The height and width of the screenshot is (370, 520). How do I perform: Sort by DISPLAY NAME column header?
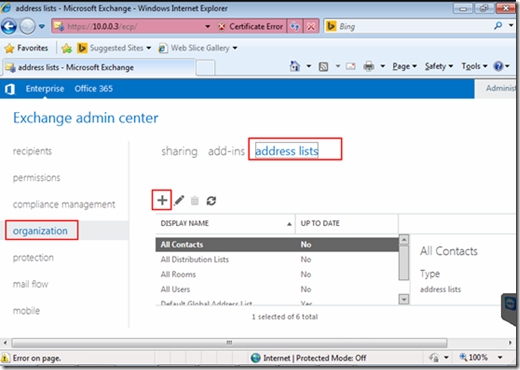(x=225, y=223)
